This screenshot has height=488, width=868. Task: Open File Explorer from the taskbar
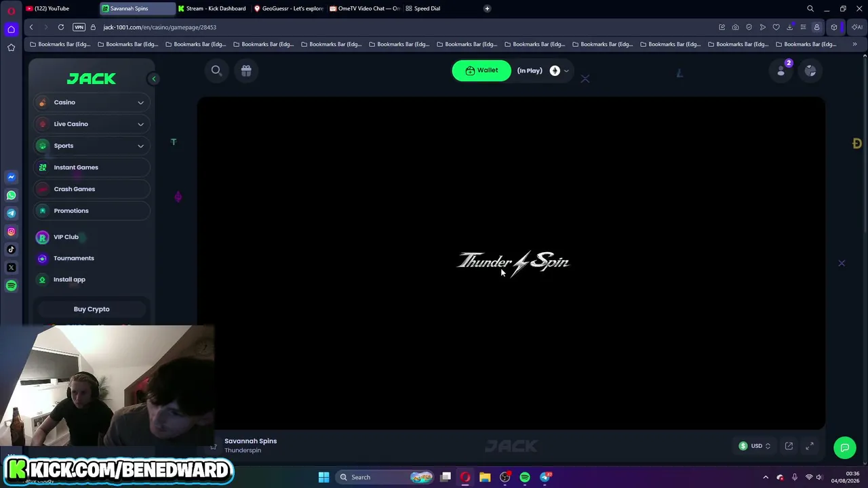pos(485,477)
